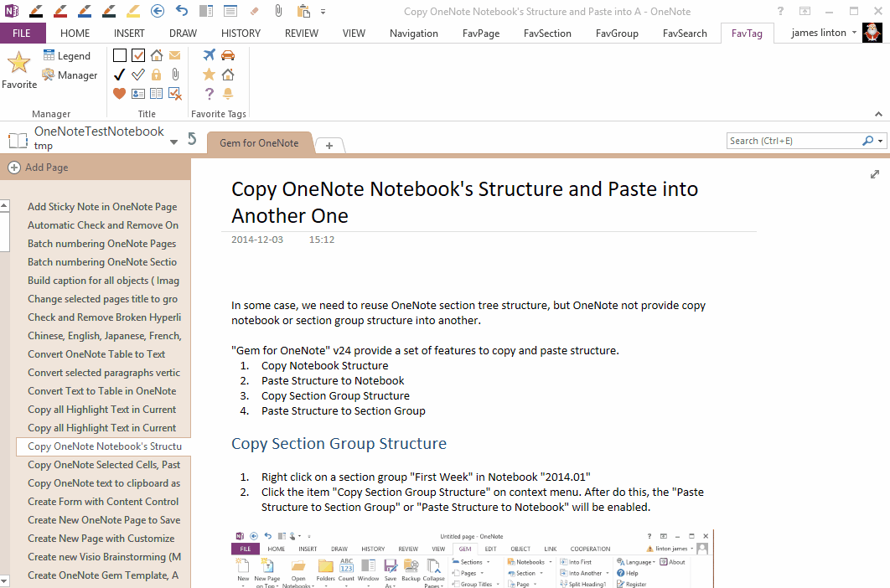Apply the padlock title tag
Screen dimensions: 890x588
[x=157, y=75]
